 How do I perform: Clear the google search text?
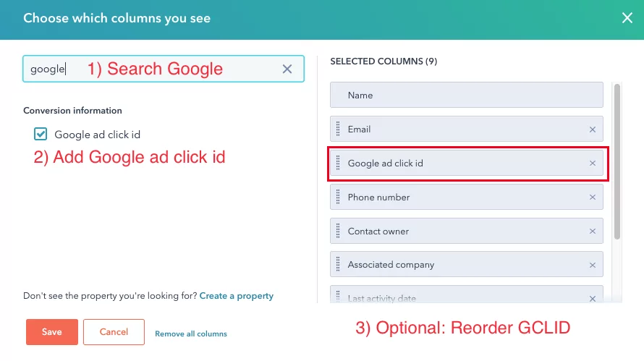pos(287,69)
